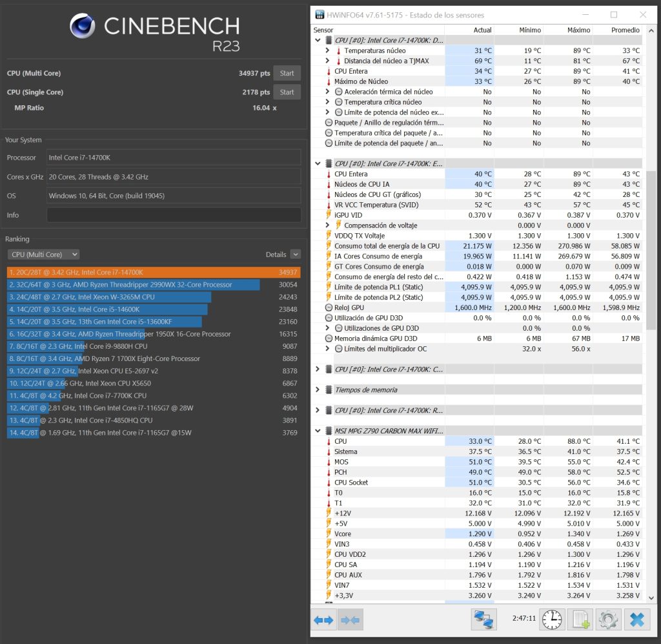
Task: Expand Compensación de voltaje row
Action: pos(327,225)
